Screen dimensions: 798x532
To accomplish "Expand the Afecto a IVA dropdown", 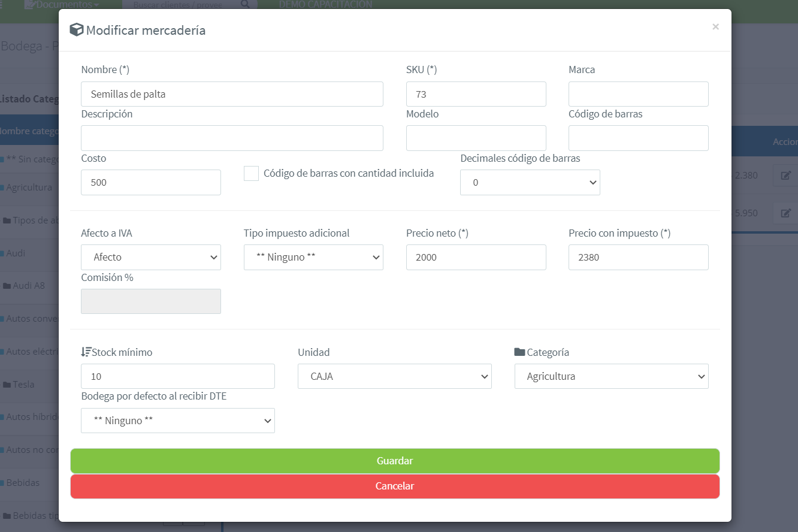I will (x=151, y=258).
